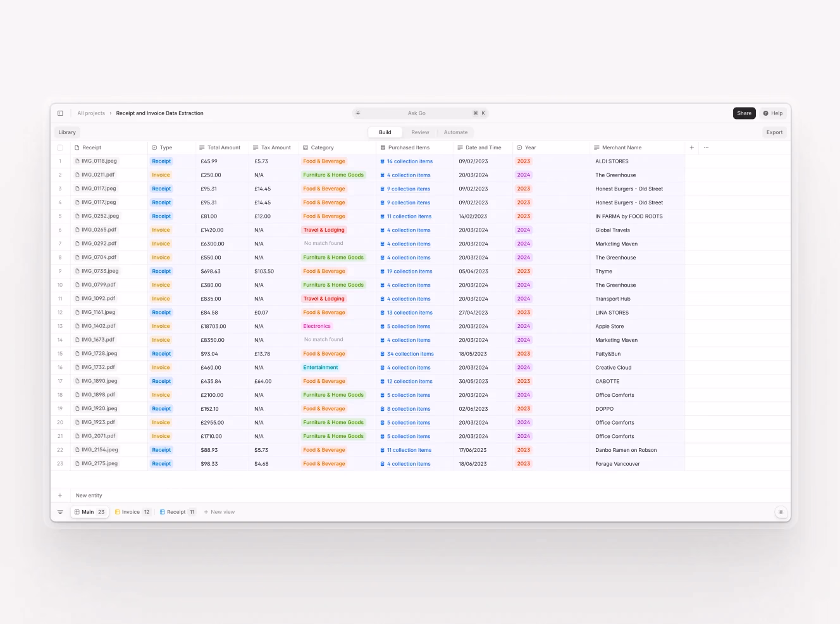Click the plus icon beside New entity
The height and width of the screenshot is (624, 840).
[60, 496]
